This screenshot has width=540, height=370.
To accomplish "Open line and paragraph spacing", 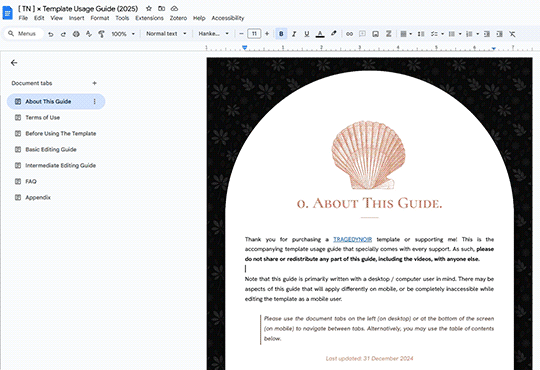I will pyautogui.click(x=421, y=34).
